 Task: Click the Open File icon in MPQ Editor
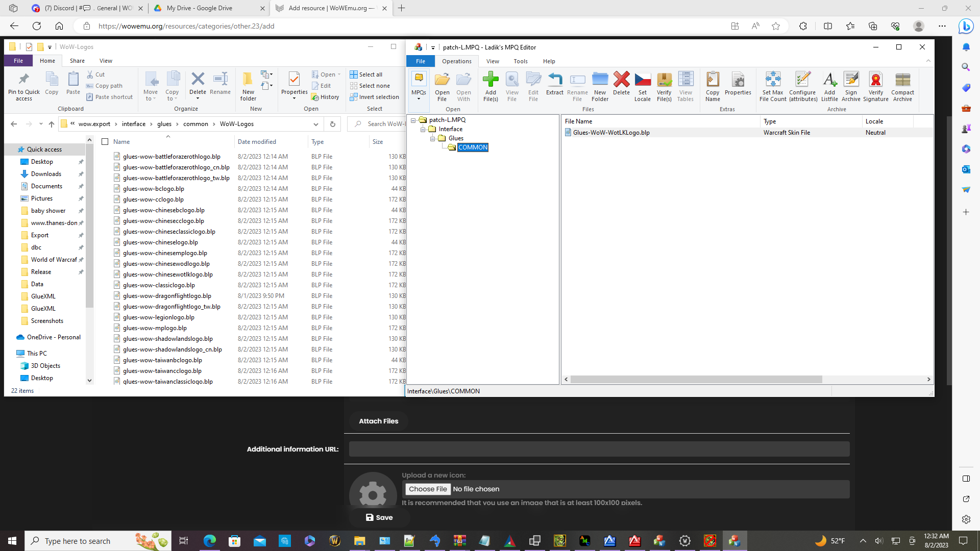pyautogui.click(x=442, y=79)
